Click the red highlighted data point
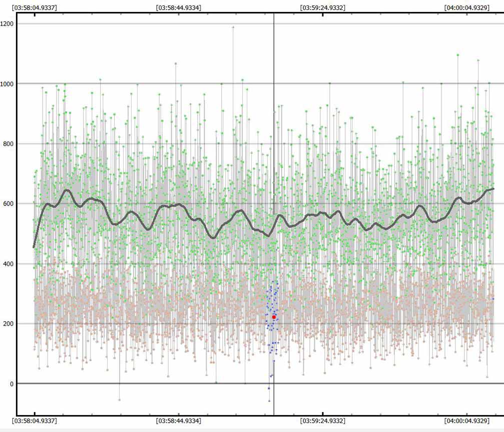Viewport: 504px width, 432px height. coord(274,317)
